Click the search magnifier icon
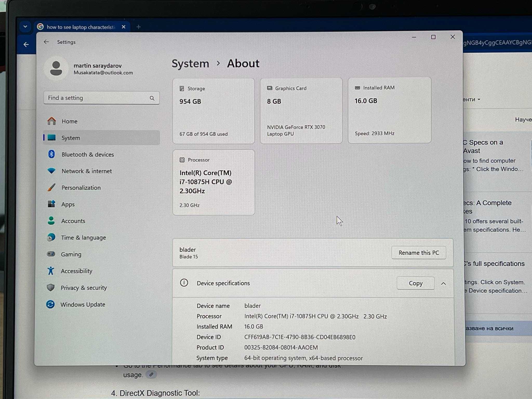Image resolution: width=532 pixels, height=399 pixels. [152, 98]
